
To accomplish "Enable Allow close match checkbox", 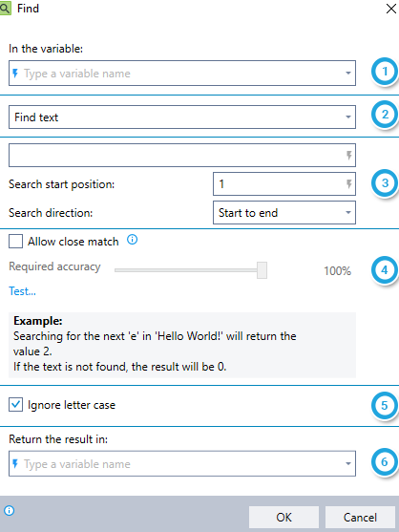I will [x=15, y=242].
